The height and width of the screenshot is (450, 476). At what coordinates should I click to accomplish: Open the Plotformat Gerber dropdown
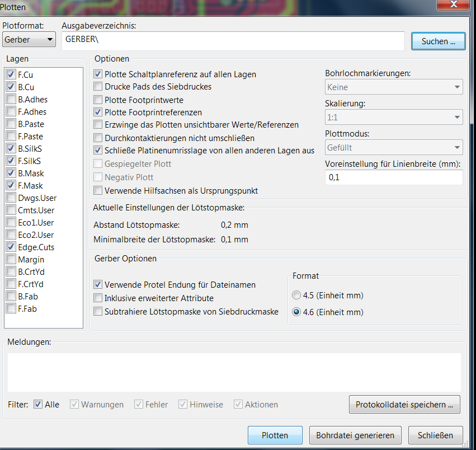click(29, 40)
